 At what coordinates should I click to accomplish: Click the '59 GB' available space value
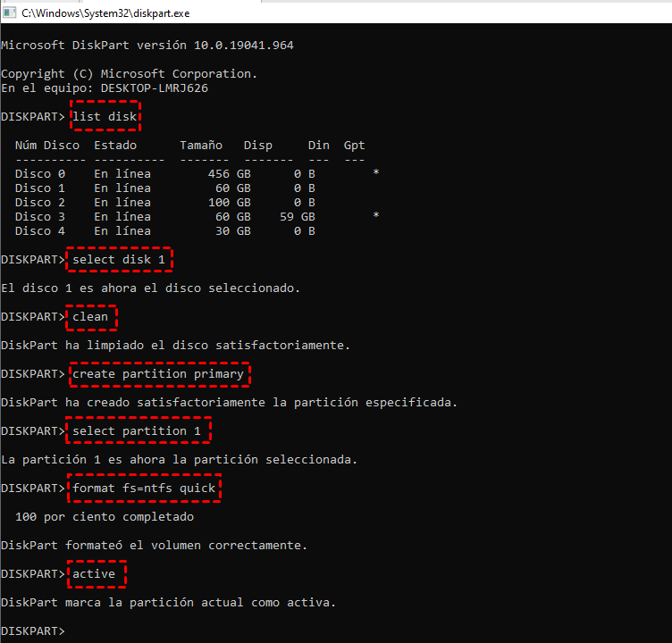(298, 217)
